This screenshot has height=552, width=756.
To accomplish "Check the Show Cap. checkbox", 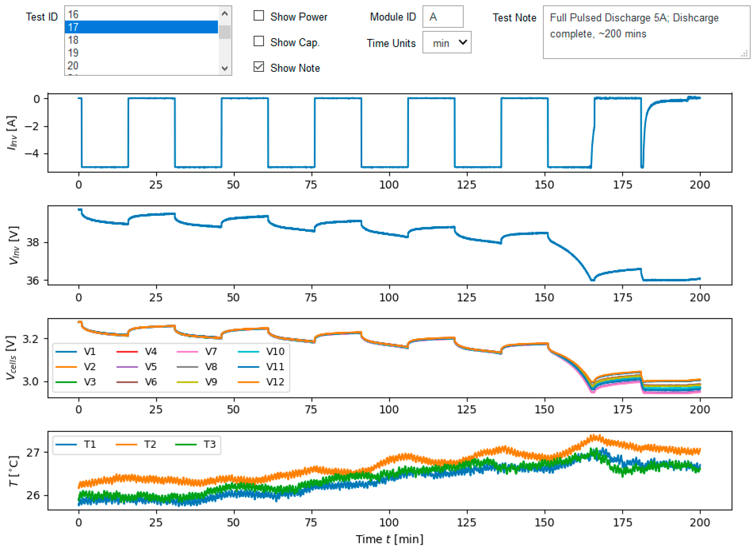I will coord(259,42).
